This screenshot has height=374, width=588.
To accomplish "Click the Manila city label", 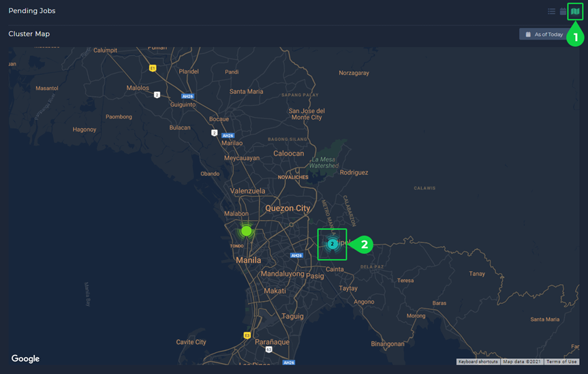I will pyautogui.click(x=248, y=260).
